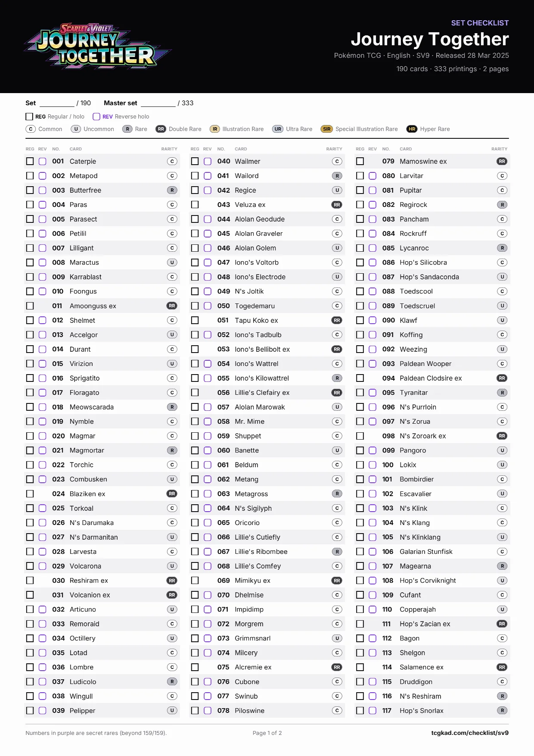The width and height of the screenshot is (534, 756).
Task: Click the Common rarity legend badge
Action: pyautogui.click(x=31, y=129)
